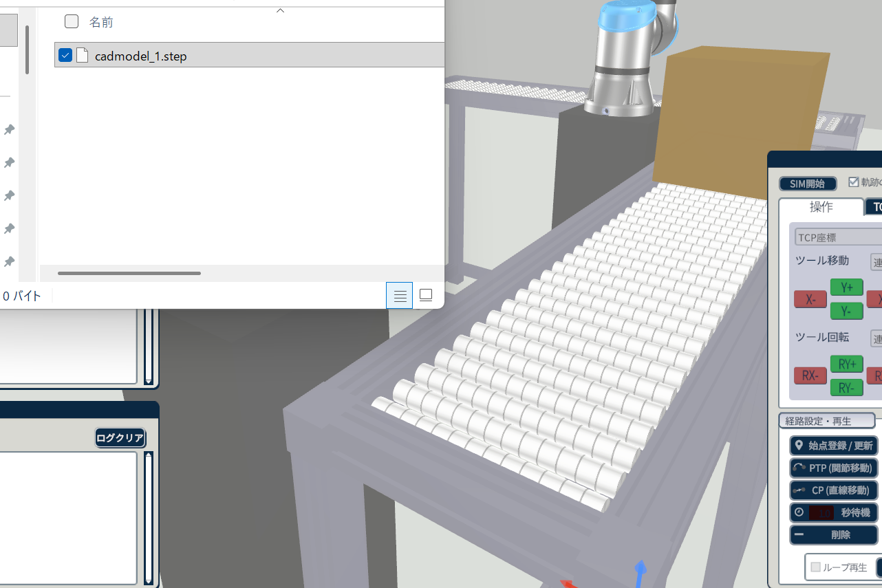The image size is (882, 588).
Task: Toggle the select-all checkbox beside 名前
Action: click(x=72, y=22)
